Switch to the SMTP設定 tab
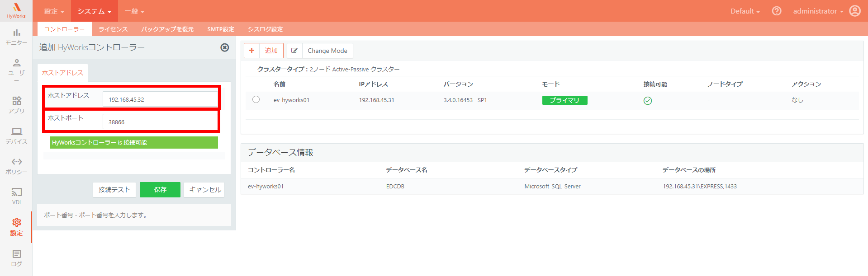 coord(221,29)
